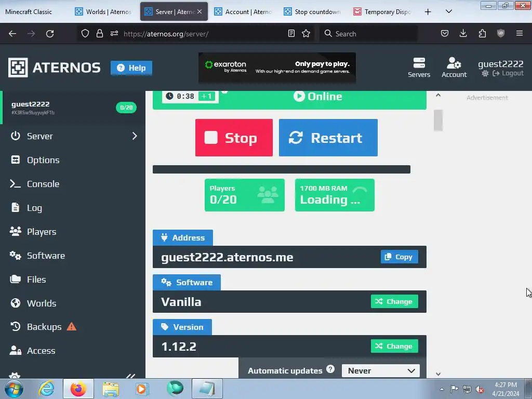
Task: Click the +1 extend countdown button
Action: pyautogui.click(x=207, y=96)
